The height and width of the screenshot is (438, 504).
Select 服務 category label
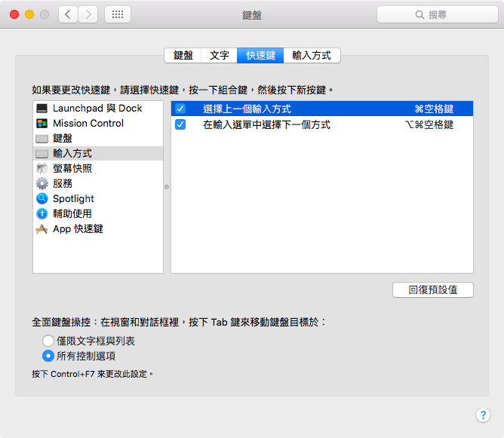[x=63, y=183]
